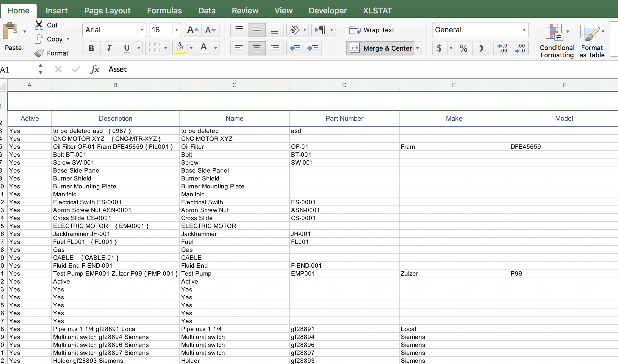The height and width of the screenshot is (364, 618).
Task: Toggle Bold formatting
Action: (91, 48)
